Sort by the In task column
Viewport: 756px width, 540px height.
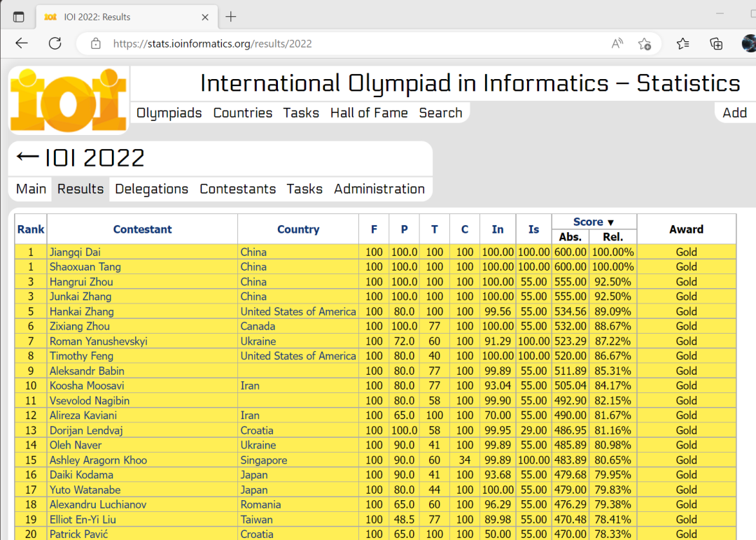498,229
